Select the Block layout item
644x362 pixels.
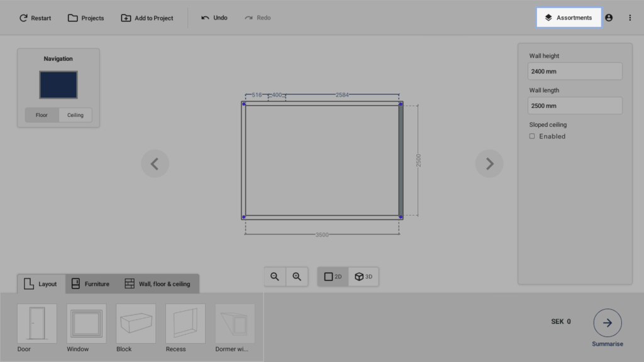(x=136, y=324)
